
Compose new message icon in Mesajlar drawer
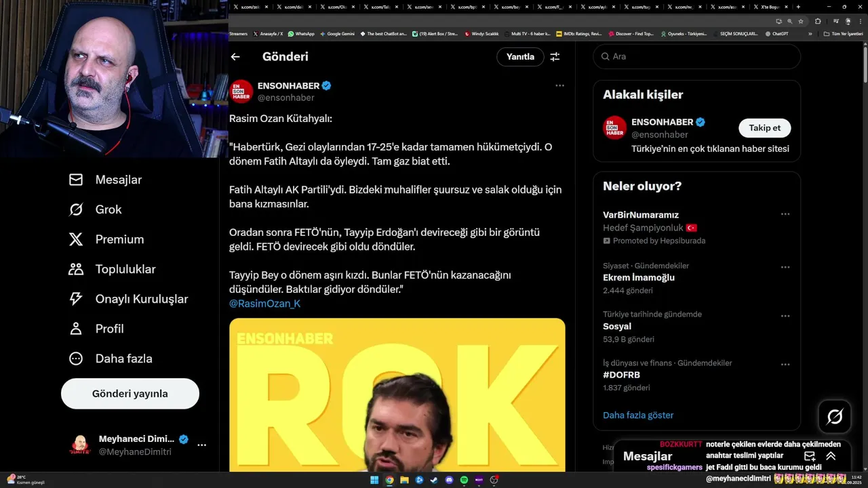[810, 456]
